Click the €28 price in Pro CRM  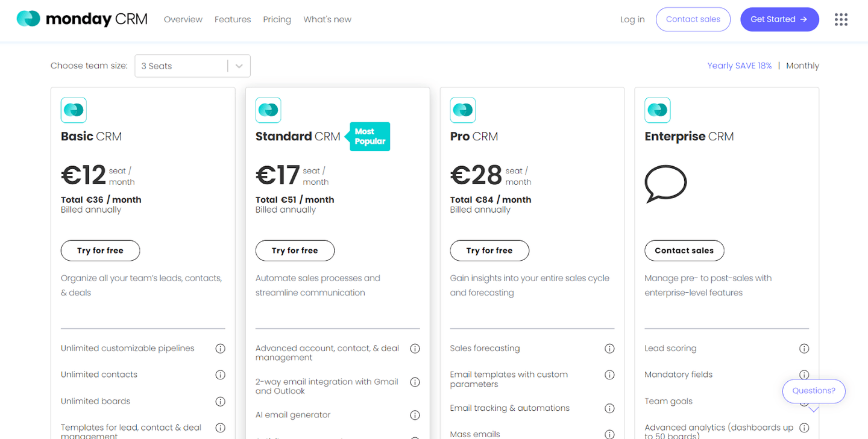(476, 175)
